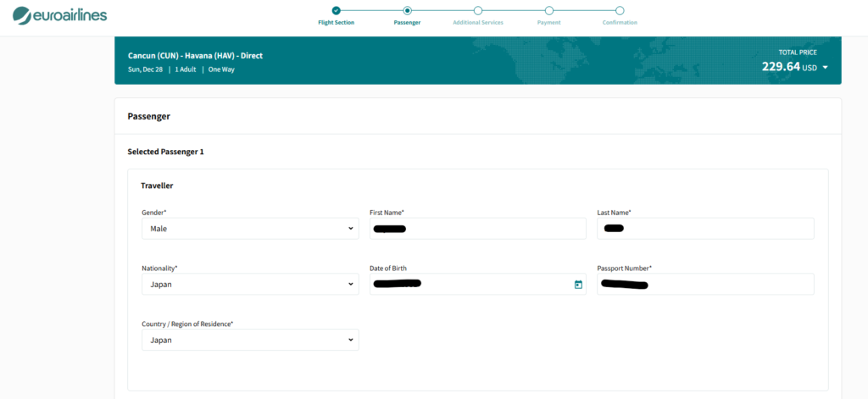Click the Selected Passenger 1 heading
Image resolution: width=868 pixels, height=399 pixels.
[165, 152]
